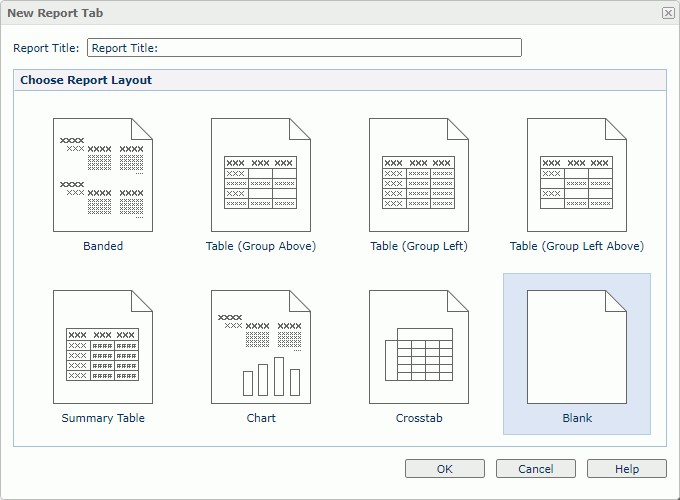The height and width of the screenshot is (500, 680).
Task: Click the Cancel button
Action: point(536,469)
